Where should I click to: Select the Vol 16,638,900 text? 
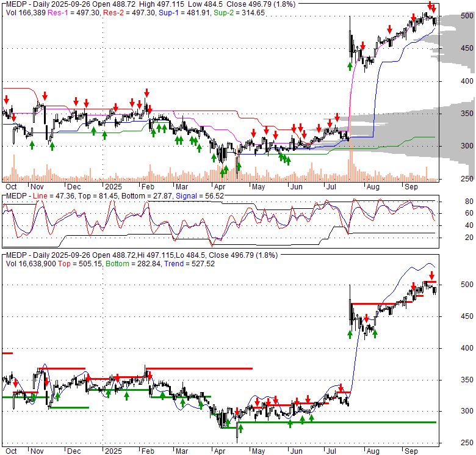31,264
